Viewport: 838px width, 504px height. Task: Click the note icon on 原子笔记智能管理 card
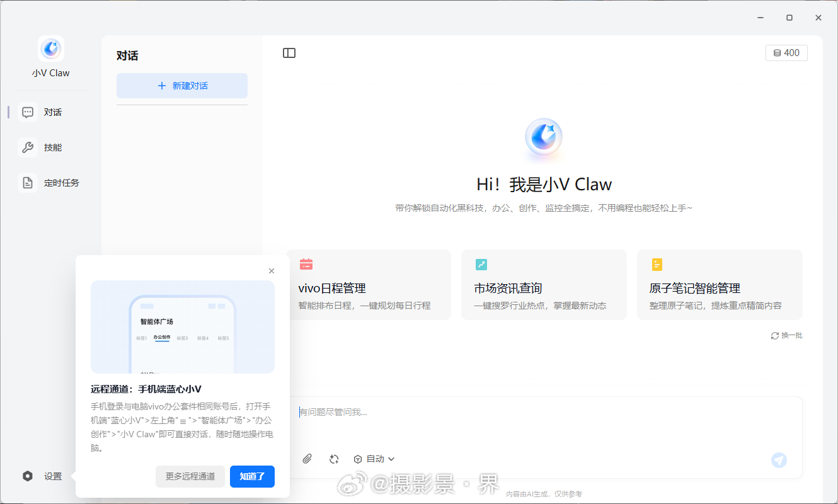coord(657,265)
